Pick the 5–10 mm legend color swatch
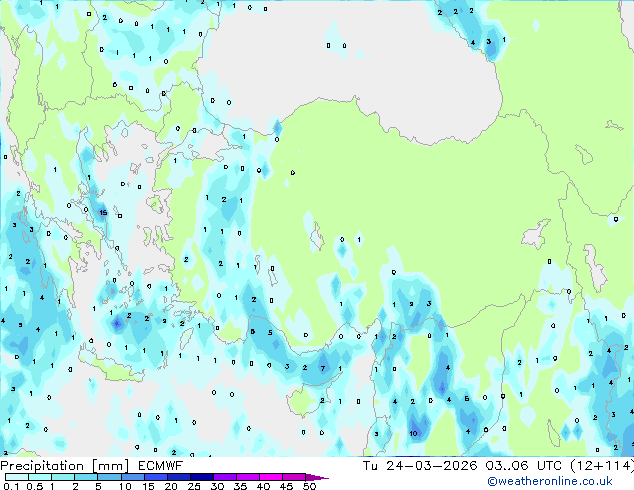The height and width of the screenshot is (490, 634). 109,477
